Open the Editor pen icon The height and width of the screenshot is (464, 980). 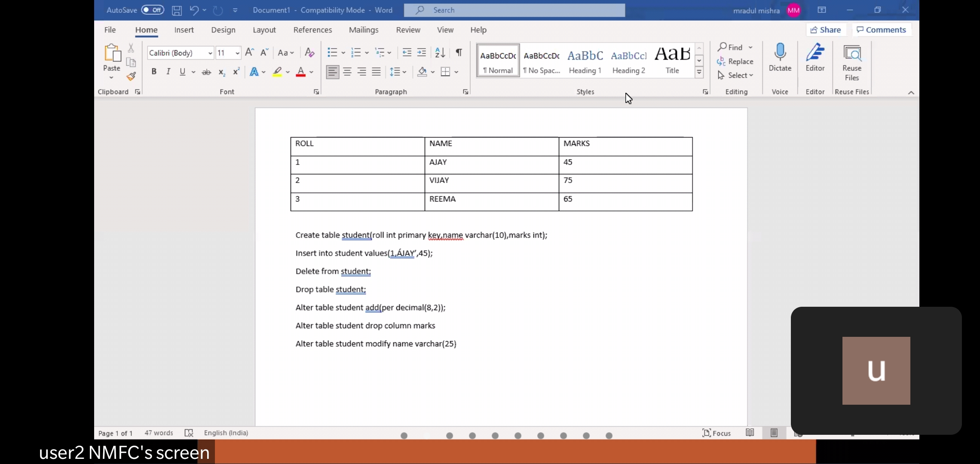tap(815, 52)
